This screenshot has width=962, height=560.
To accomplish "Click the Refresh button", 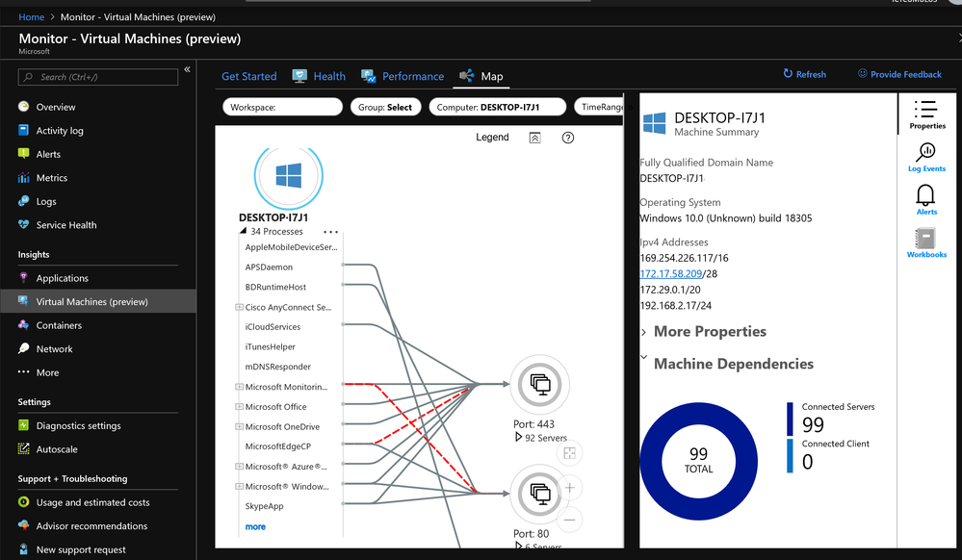I will pos(804,74).
